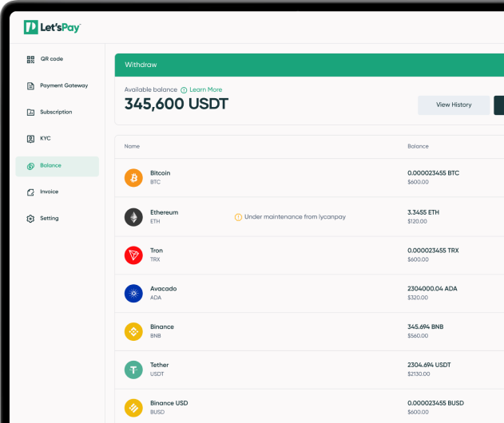This screenshot has height=423, width=504.
Task: Go to Payment Gateway in sidebar
Action: tap(63, 85)
